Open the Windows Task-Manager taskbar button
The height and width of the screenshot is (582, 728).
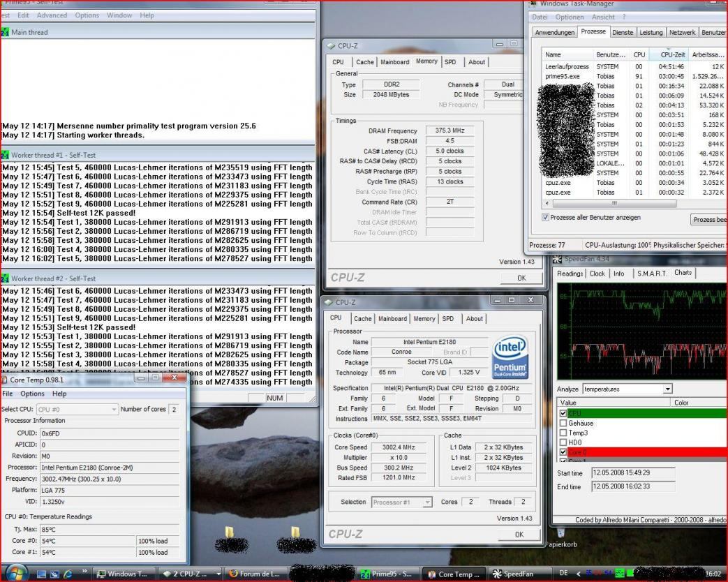click(123, 574)
